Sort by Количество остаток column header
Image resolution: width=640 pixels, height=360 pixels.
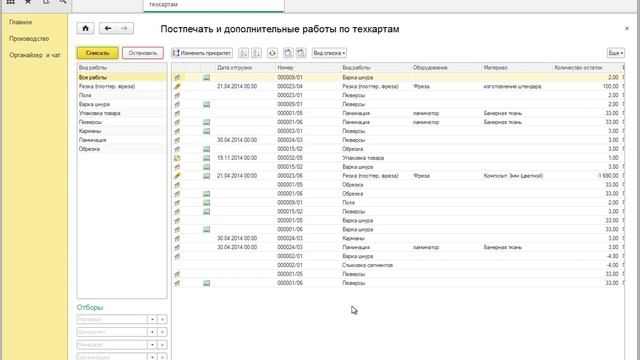[586, 67]
